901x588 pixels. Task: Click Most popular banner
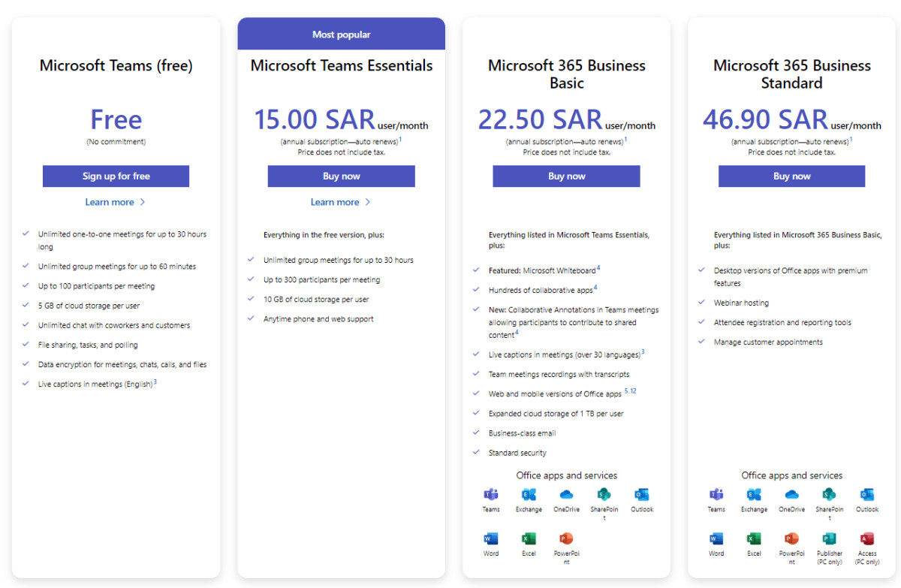tap(341, 34)
